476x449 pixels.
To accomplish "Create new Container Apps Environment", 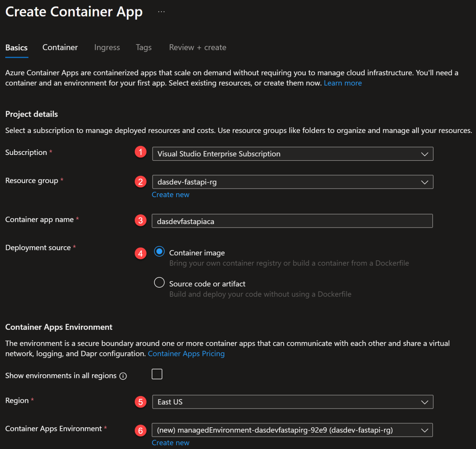I will tap(170, 442).
